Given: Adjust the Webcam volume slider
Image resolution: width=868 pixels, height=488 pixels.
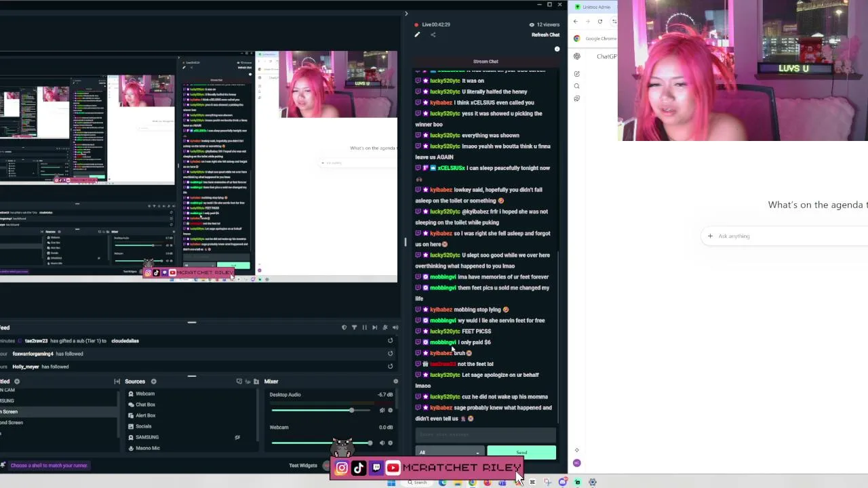Looking at the screenshot, I should [321, 443].
